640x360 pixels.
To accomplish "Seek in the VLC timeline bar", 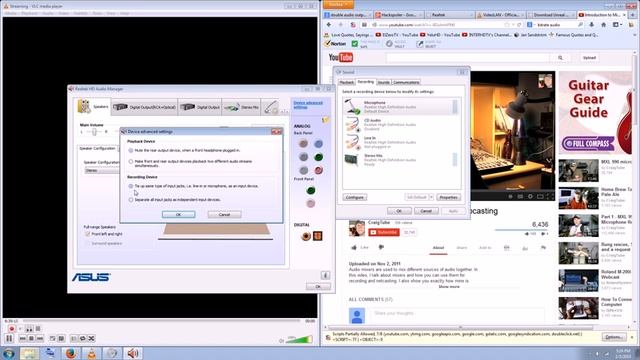I will [x=161, y=321].
